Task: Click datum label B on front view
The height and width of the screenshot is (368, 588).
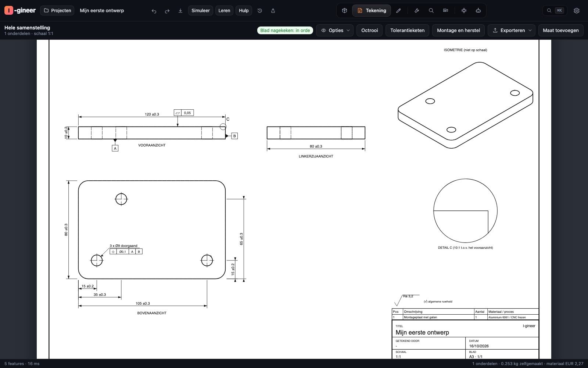Action: (x=234, y=136)
